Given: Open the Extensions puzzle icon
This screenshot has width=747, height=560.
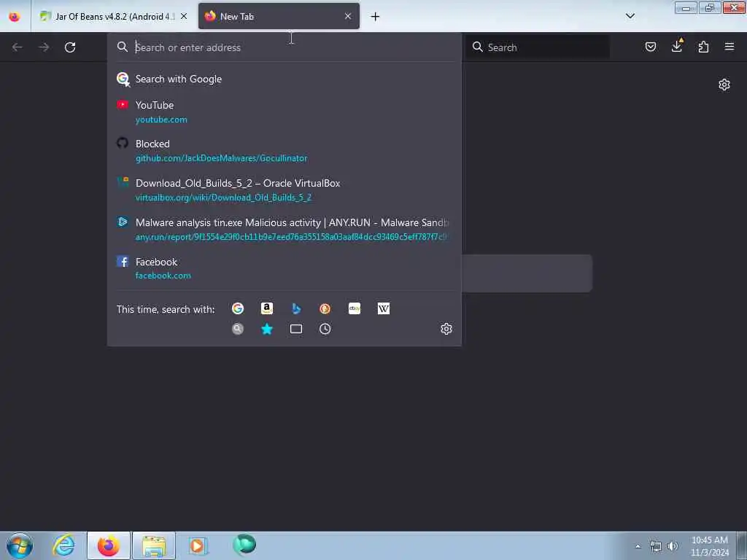Looking at the screenshot, I should pos(703,47).
